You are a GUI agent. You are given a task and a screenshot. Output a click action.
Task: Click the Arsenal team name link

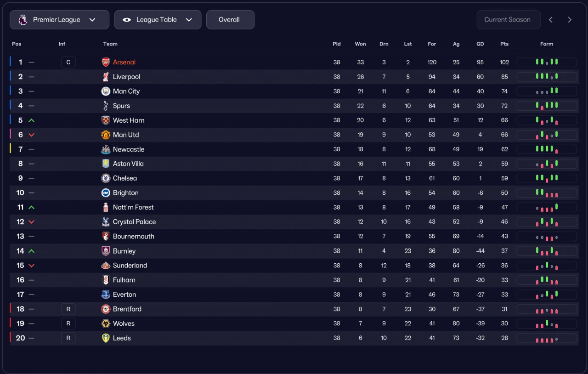124,62
